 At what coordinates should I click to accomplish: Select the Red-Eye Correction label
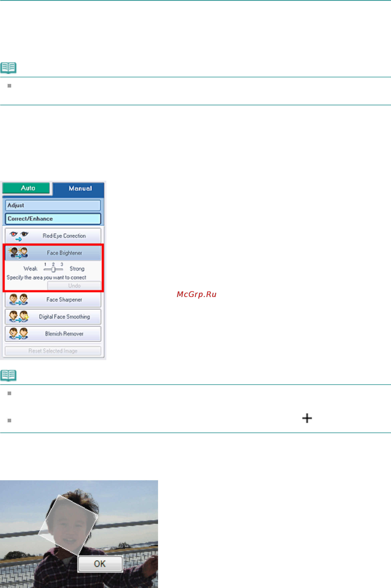pyautogui.click(x=64, y=236)
